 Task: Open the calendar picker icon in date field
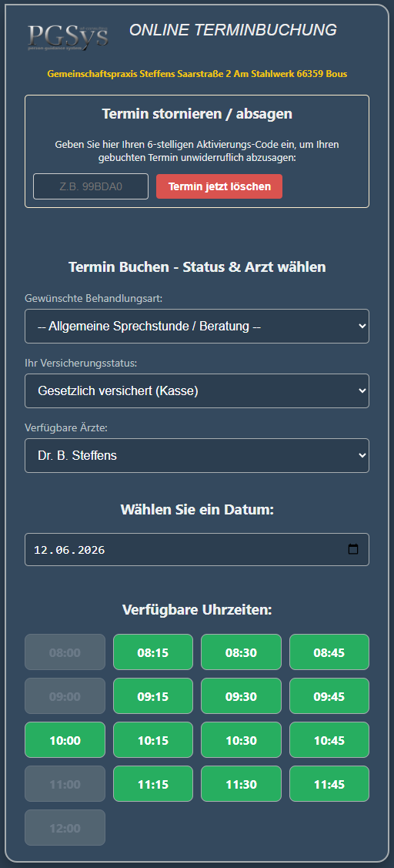tap(353, 549)
